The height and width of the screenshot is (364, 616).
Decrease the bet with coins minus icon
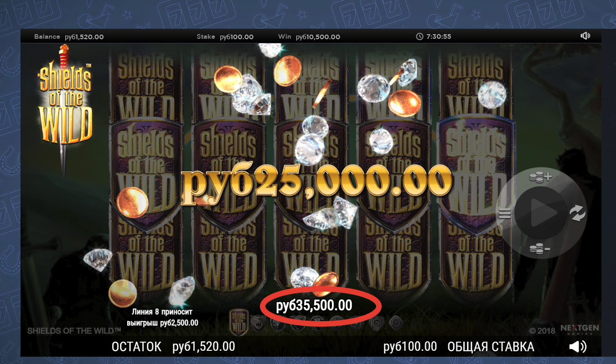[540, 249]
